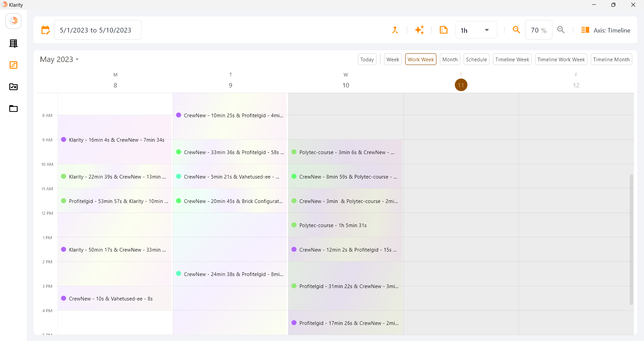
Task: Open Wednesday event CrewNew - 3min & Polytec-course
Action: pos(345,201)
